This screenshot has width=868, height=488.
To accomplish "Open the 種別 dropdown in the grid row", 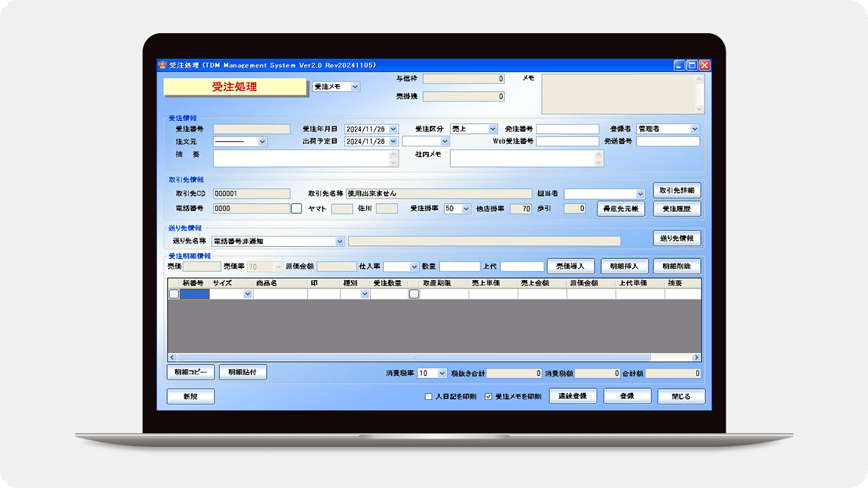I will coord(365,294).
